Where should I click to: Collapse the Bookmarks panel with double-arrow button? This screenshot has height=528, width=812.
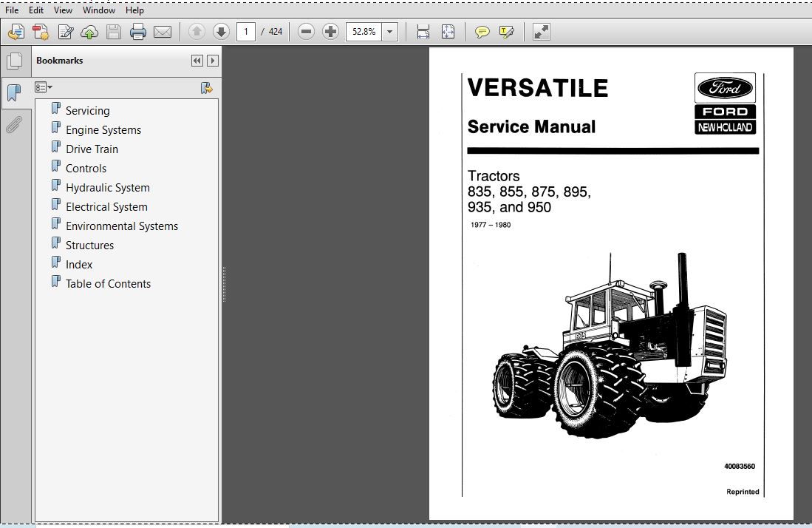197,61
